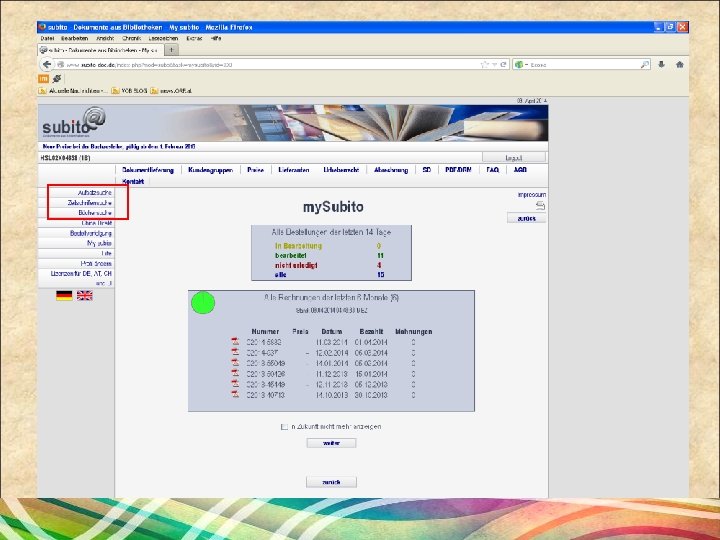Open the Lieferzeiten navigation link
The height and width of the screenshot is (540, 720).
coord(294,170)
